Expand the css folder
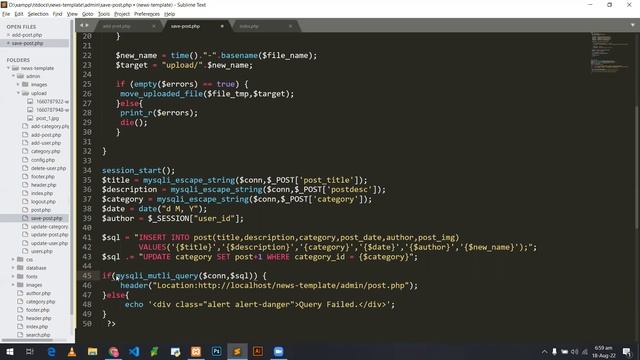The image size is (640, 360). tap(13, 260)
